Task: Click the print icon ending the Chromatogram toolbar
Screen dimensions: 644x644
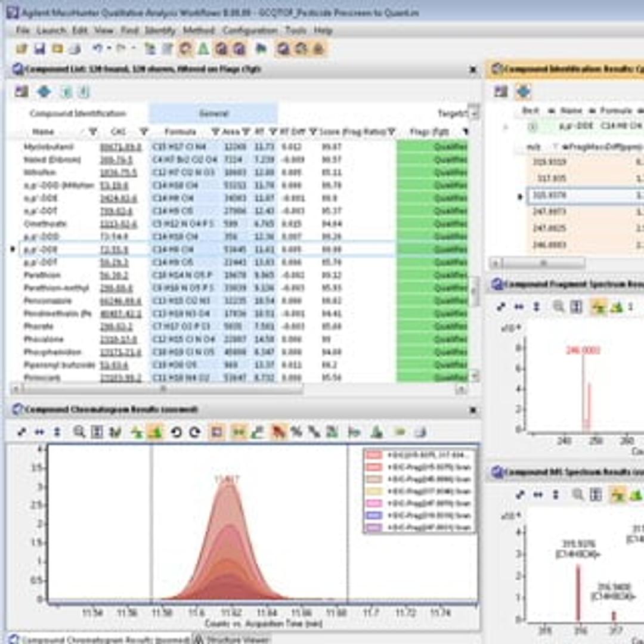Action: (419, 432)
